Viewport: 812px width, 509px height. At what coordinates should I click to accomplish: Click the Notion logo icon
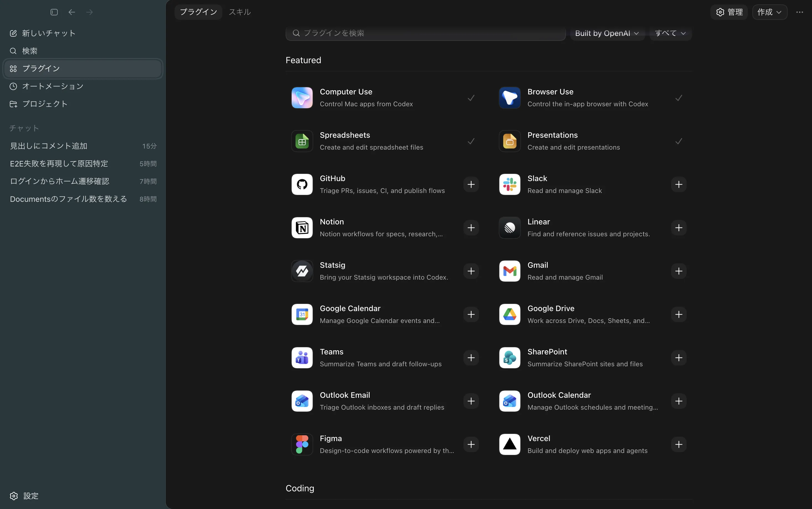(302, 228)
